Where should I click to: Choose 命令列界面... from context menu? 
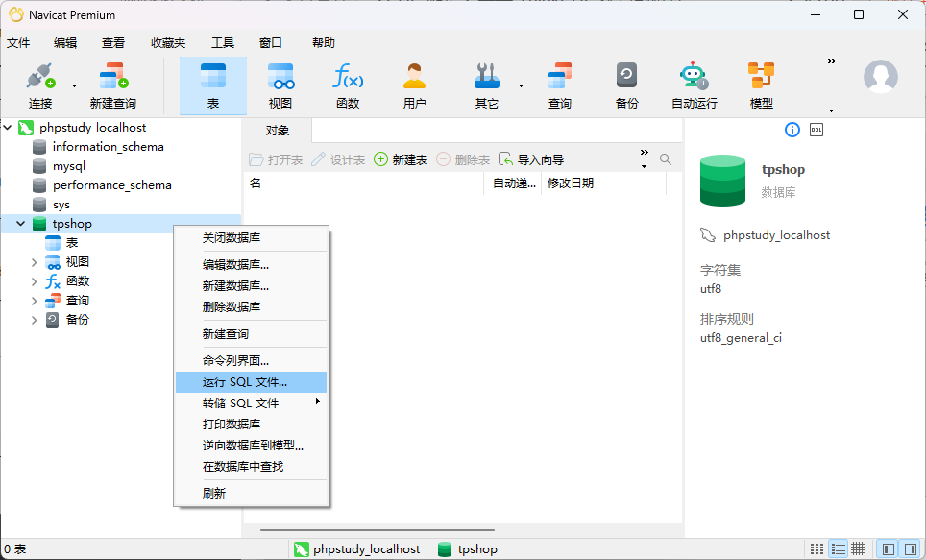click(251, 360)
